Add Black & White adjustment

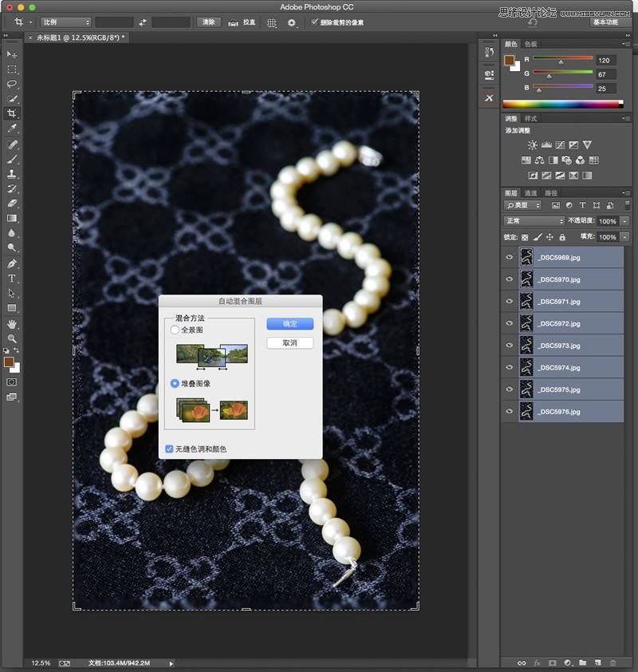tap(553, 160)
